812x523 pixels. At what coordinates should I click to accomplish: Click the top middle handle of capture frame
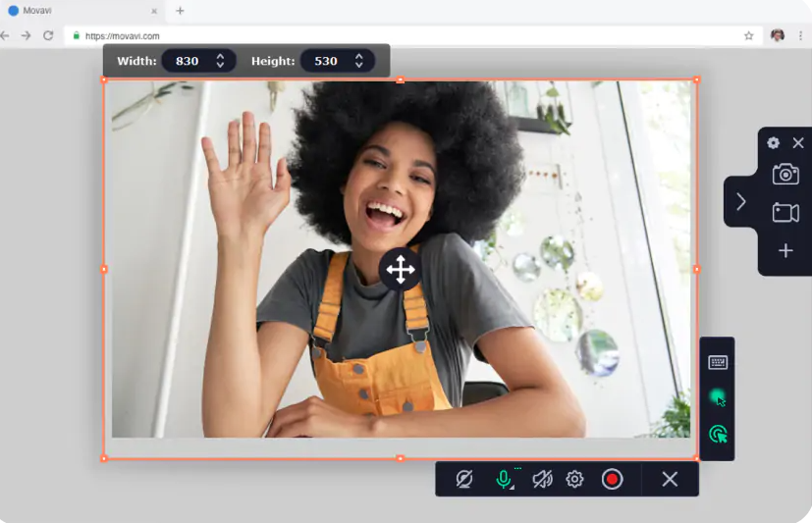401,79
